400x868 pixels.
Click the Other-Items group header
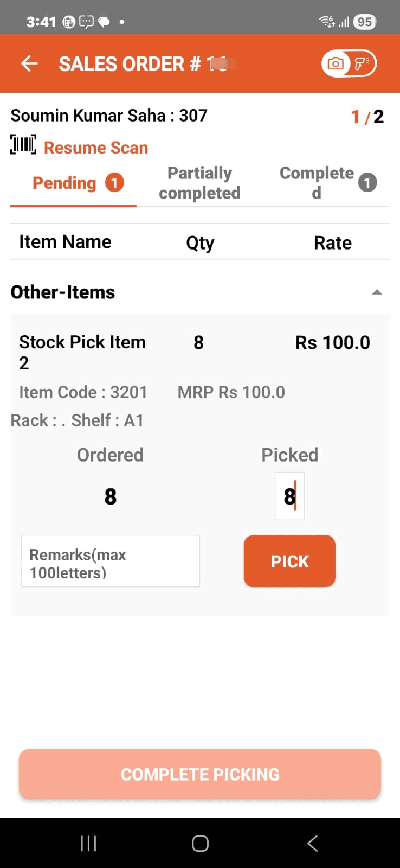tap(63, 292)
